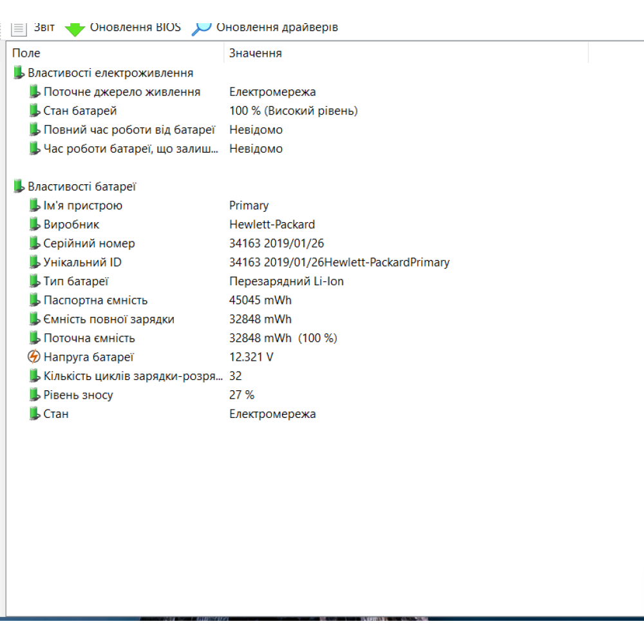This screenshot has height=644, width=644.
Task: Open the Звіт report icon
Action: point(19,29)
